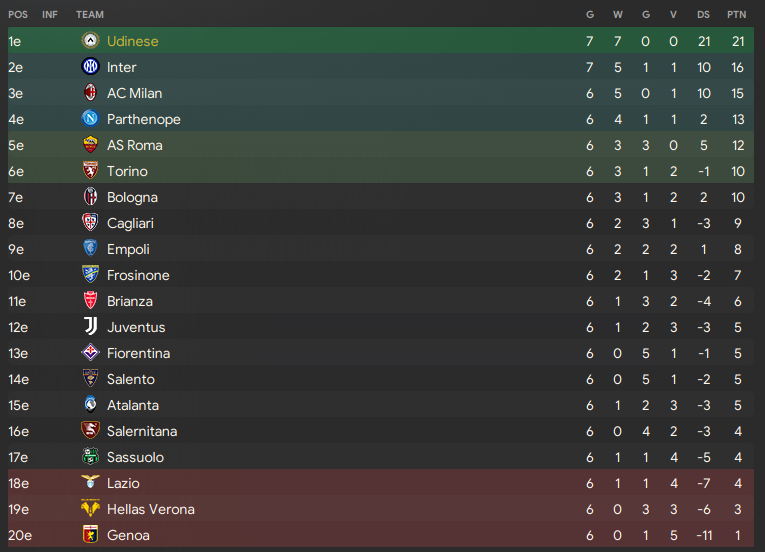
Task: Click the AC Milan crest icon
Action: click(x=90, y=92)
